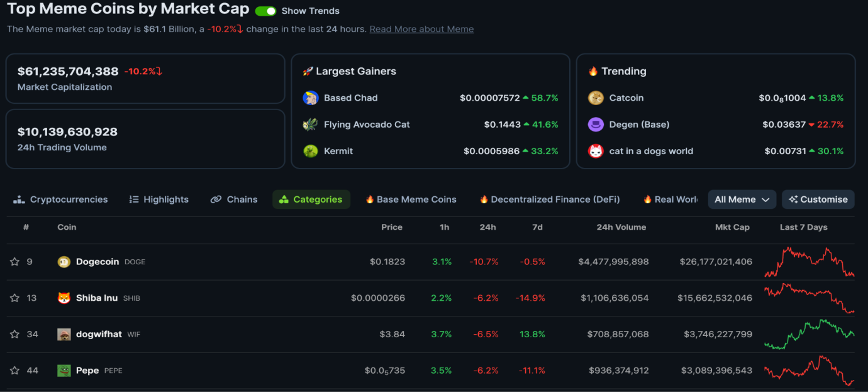Toggle the Show Trends switch
This screenshot has width=868, height=392.
pos(265,11)
